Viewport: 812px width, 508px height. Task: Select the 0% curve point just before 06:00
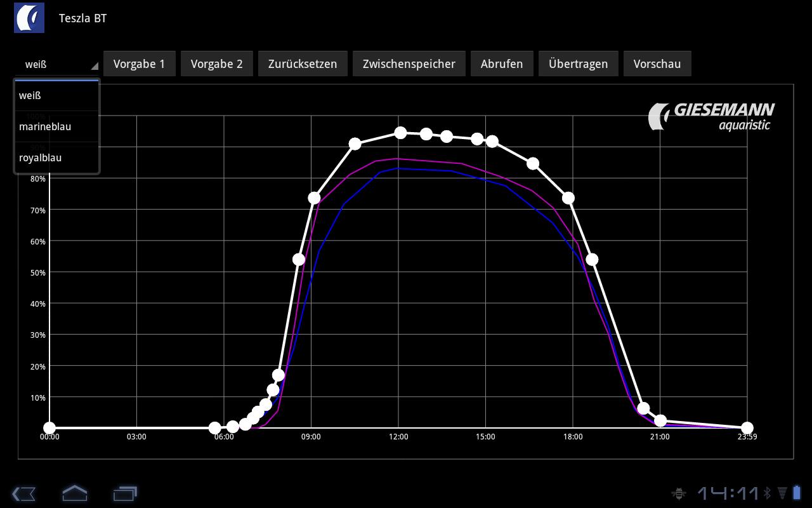tap(215, 428)
